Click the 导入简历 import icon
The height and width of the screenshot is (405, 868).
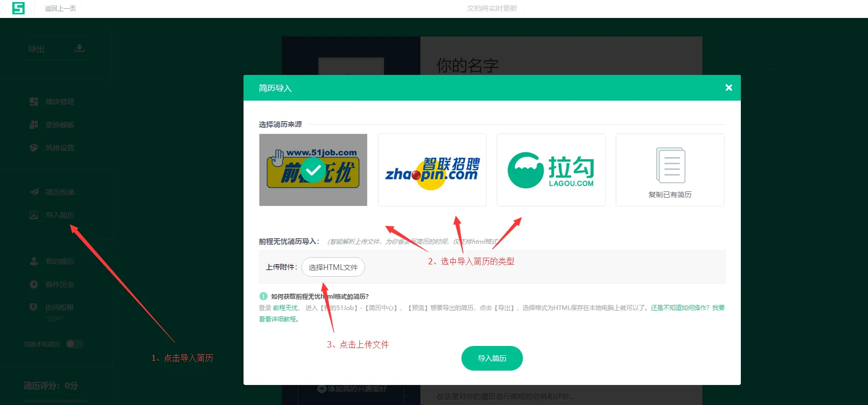(x=34, y=215)
